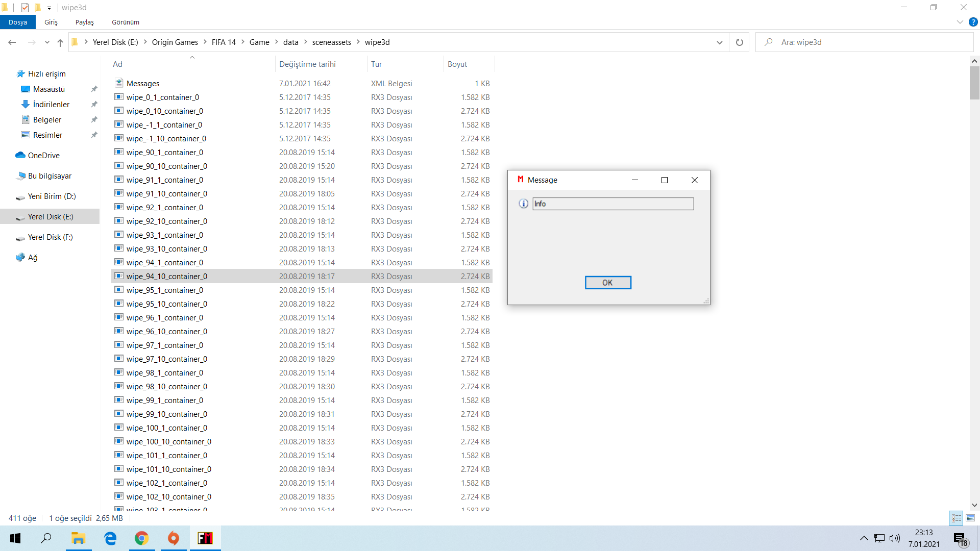Viewport: 980px width, 551px height.
Task: Select Yerel Disk (F:) in sidebar
Action: tap(50, 237)
